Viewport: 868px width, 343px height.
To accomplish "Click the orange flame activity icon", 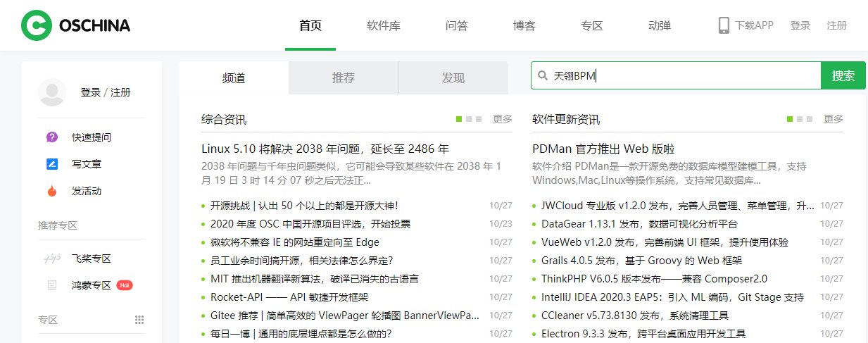I will coord(52,191).
